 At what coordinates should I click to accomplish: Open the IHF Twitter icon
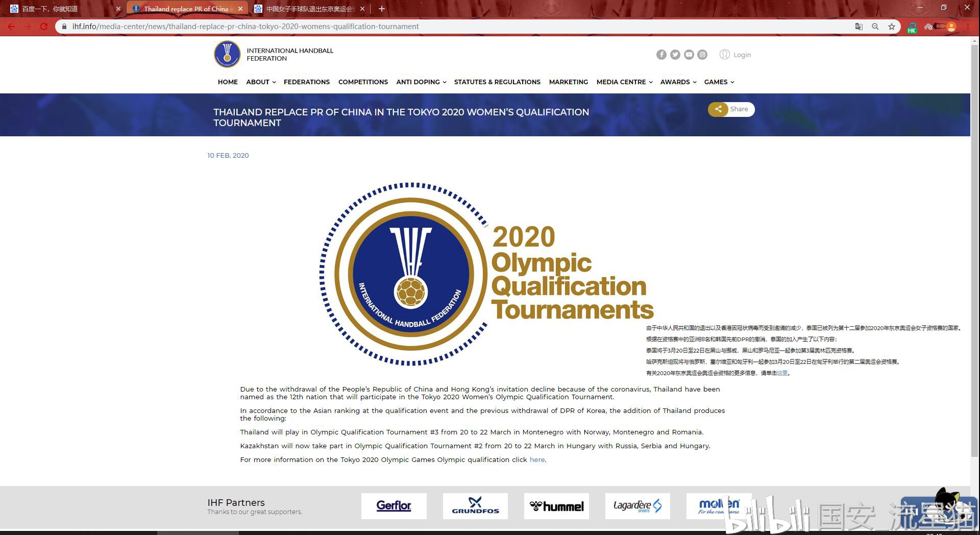click(675, 55)
